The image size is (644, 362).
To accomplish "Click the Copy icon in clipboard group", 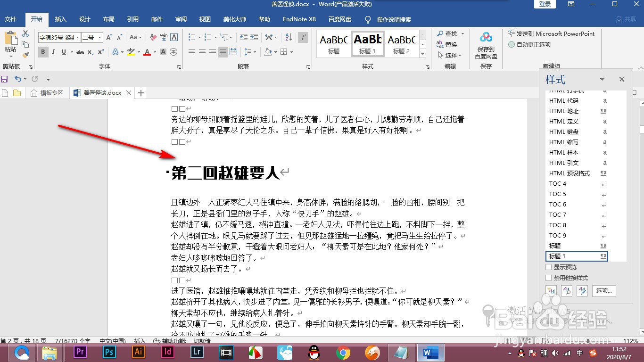I will tap(25, 44).
